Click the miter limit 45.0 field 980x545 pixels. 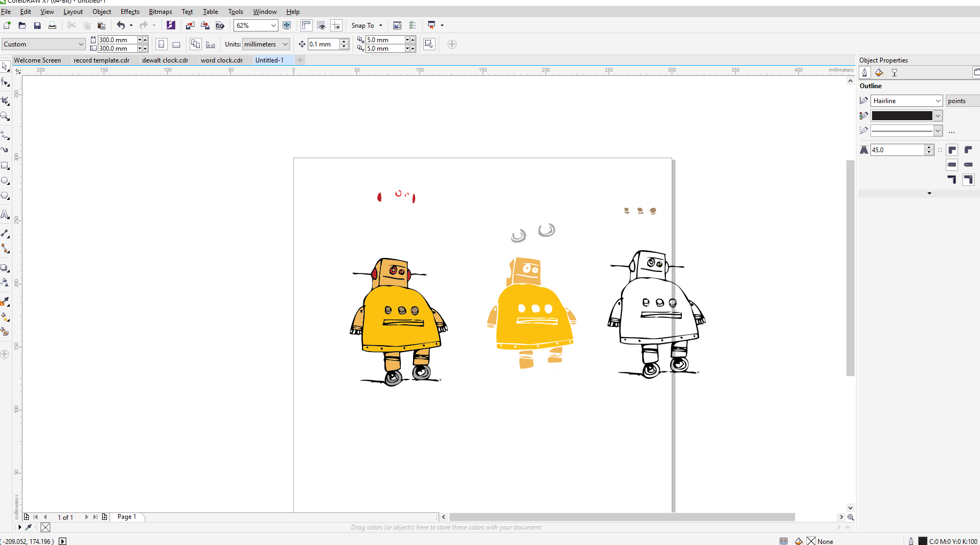tap(898, 150)
